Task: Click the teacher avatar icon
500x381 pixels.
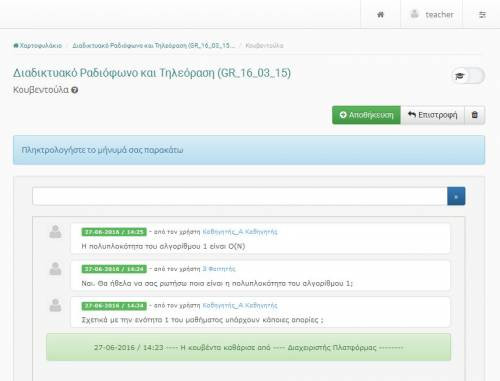Action: tap(414, 14)
